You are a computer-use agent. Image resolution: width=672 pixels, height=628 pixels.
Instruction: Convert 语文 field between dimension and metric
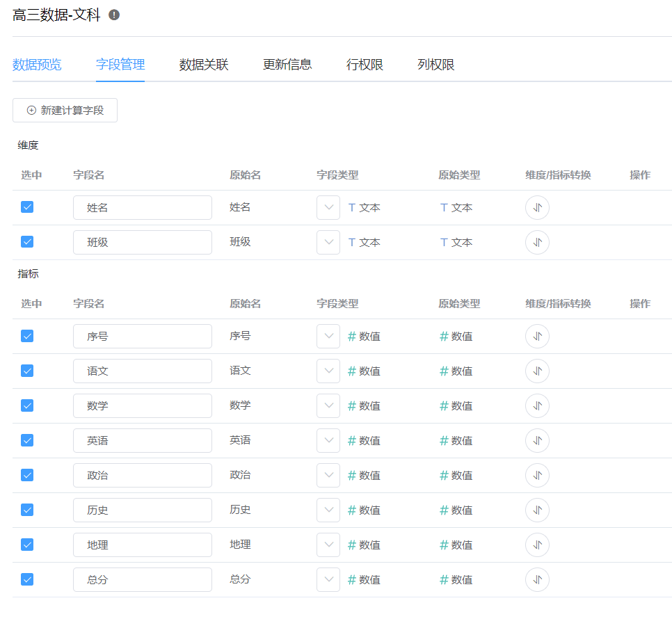(537, 371)
